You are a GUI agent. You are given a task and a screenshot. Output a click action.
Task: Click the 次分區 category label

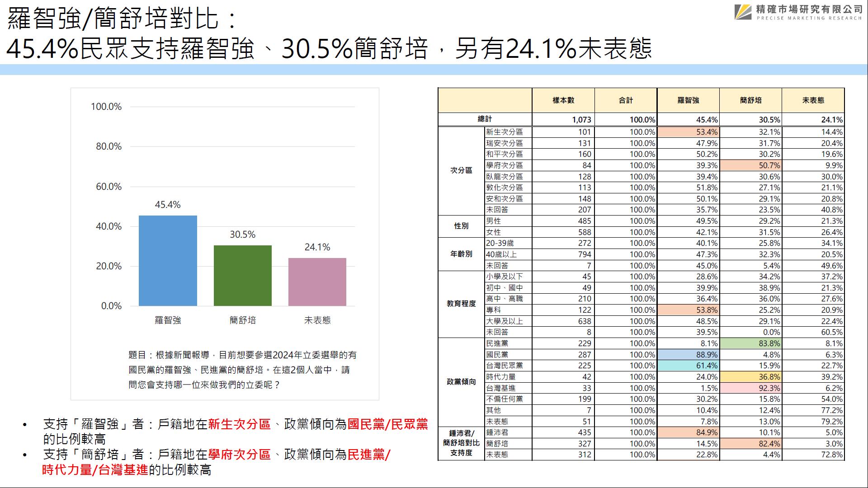point(461,170)
